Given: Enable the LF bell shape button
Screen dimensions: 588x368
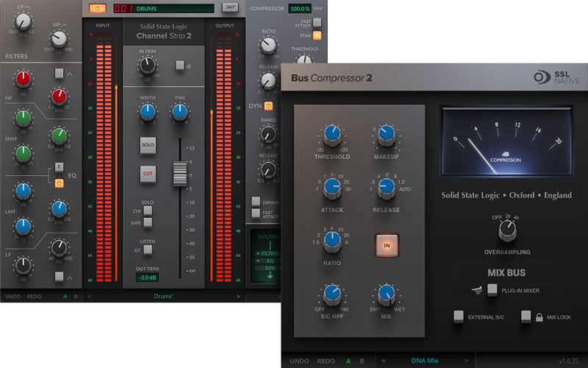Looking at the screenshot, I should [59, 277].
